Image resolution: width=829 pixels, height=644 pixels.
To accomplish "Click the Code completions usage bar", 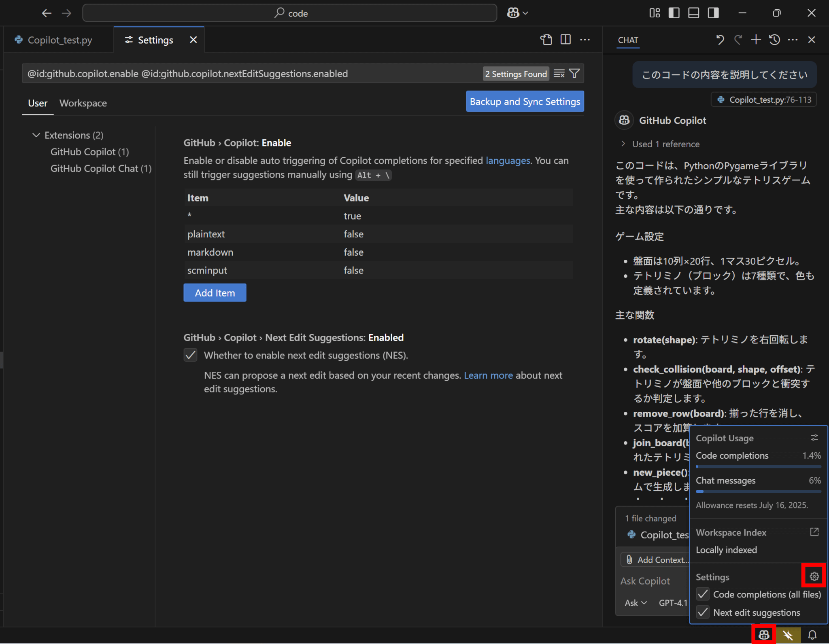I will [x=758, y=467].
